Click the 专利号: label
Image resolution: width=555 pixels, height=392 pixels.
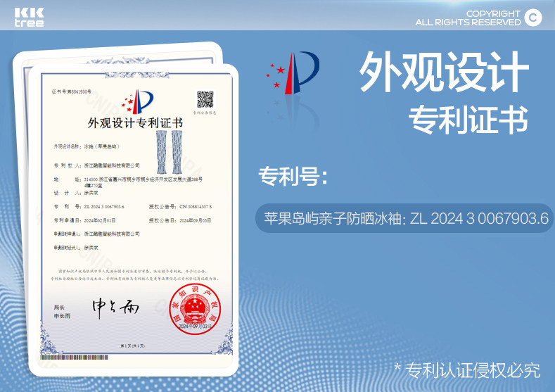293,176
